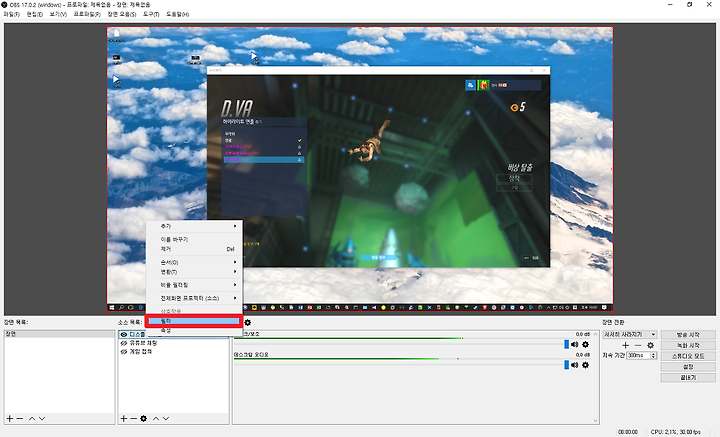Show the hidden 게임 캡쳐 source via its eye icon

(x=124, y=352)
